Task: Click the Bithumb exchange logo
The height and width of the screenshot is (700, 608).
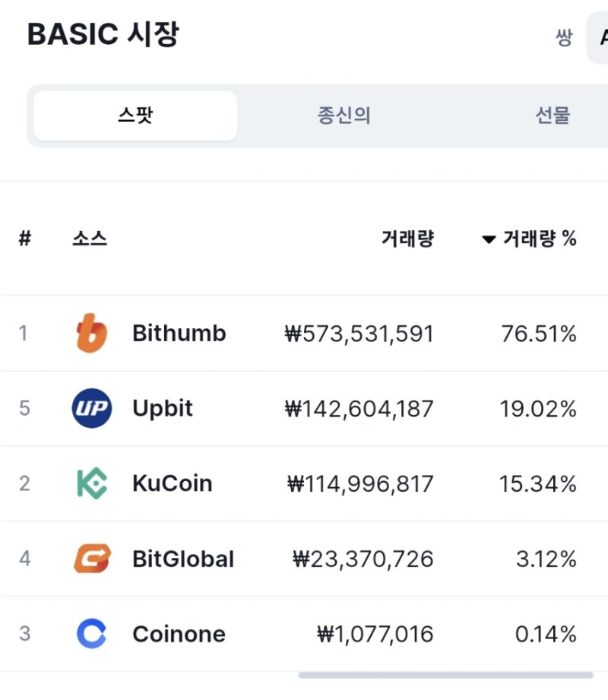Action: point(91,333)
